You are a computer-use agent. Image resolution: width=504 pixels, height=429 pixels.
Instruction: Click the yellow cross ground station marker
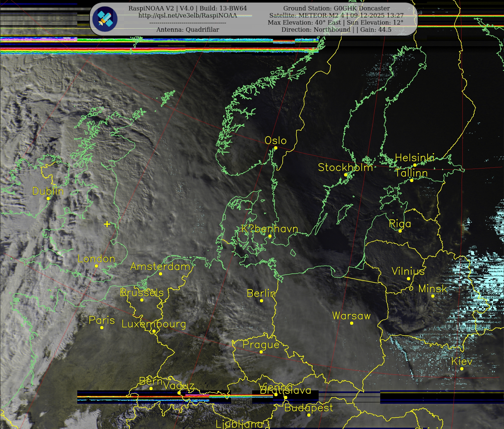pos(107,224)
